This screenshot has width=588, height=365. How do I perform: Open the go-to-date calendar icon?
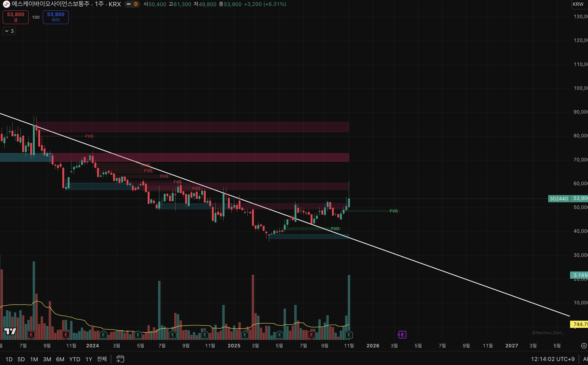(x=120, y=359)
